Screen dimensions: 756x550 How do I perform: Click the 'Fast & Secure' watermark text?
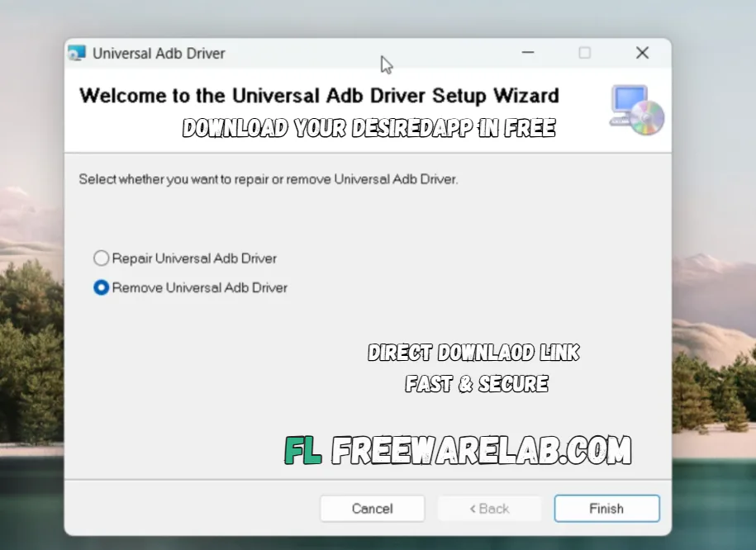point(478,383)
